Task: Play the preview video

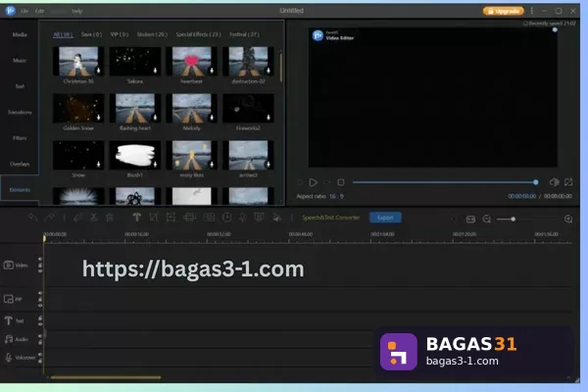Action: (314, 182)
